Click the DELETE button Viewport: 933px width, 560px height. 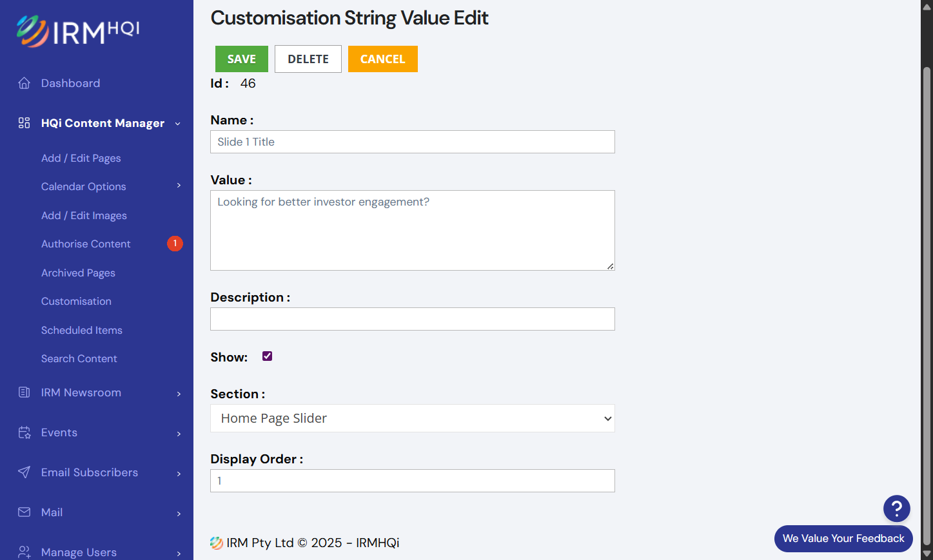[x=308, y=59]
